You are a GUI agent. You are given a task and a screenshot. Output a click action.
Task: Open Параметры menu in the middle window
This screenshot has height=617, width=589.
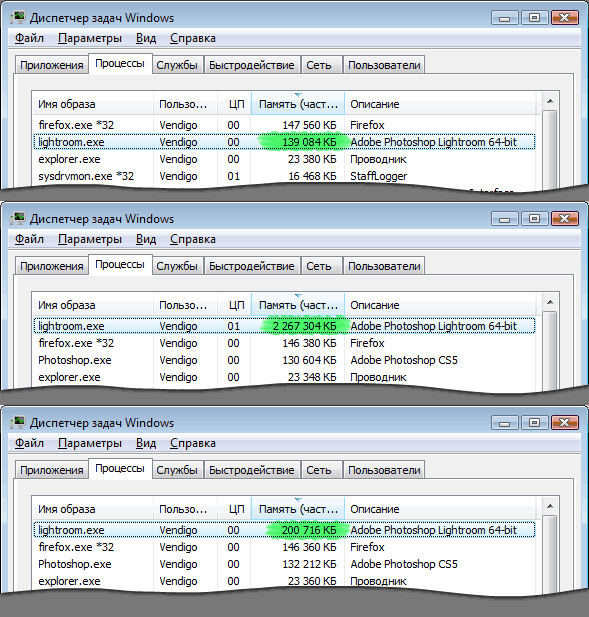point(90,239)
